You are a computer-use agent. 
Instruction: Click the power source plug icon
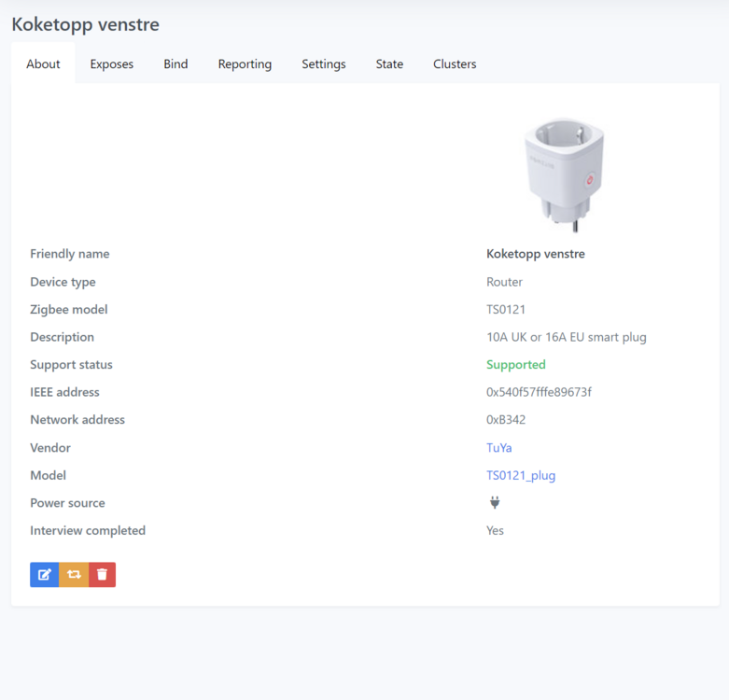[495, 503]
